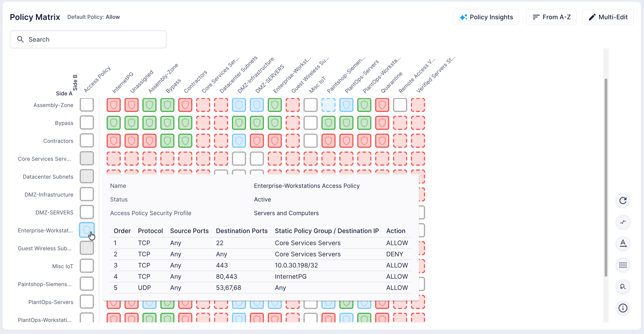Viewport: 644px width, 334px height.
Task: Click the Search input field
Action: tap(88, 39)
